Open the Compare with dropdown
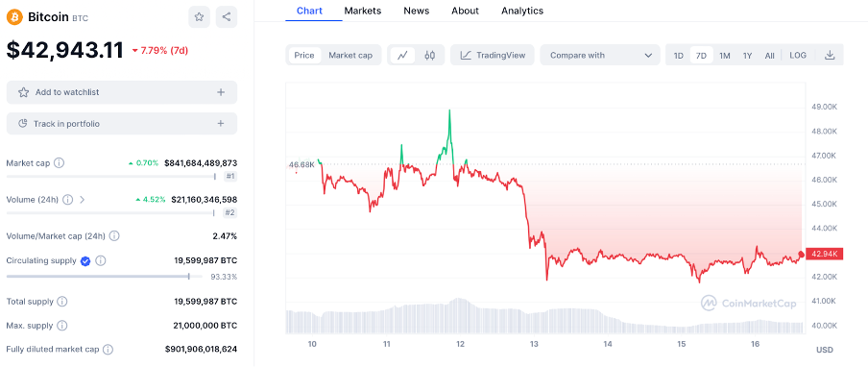 (x=600, y=55)
